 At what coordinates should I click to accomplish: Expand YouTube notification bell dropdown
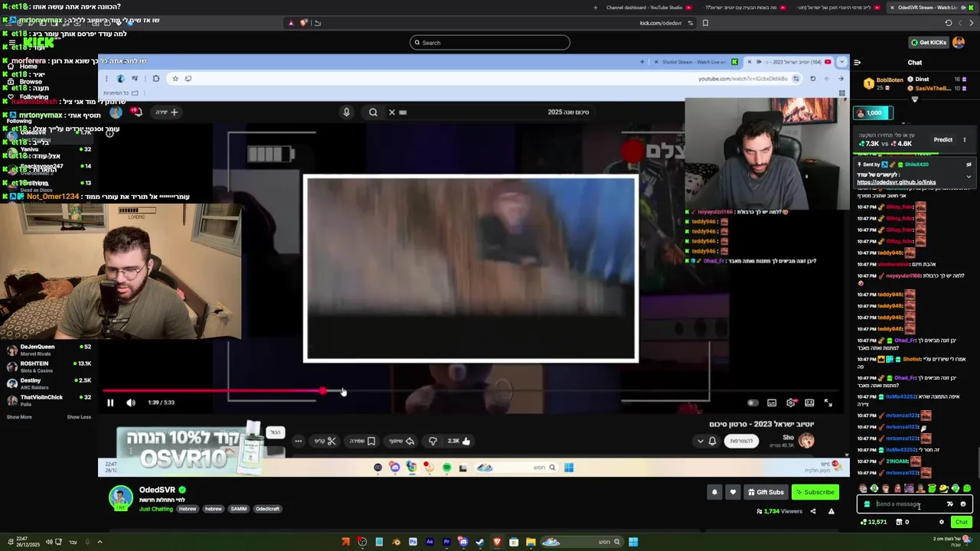click(706, 441)
